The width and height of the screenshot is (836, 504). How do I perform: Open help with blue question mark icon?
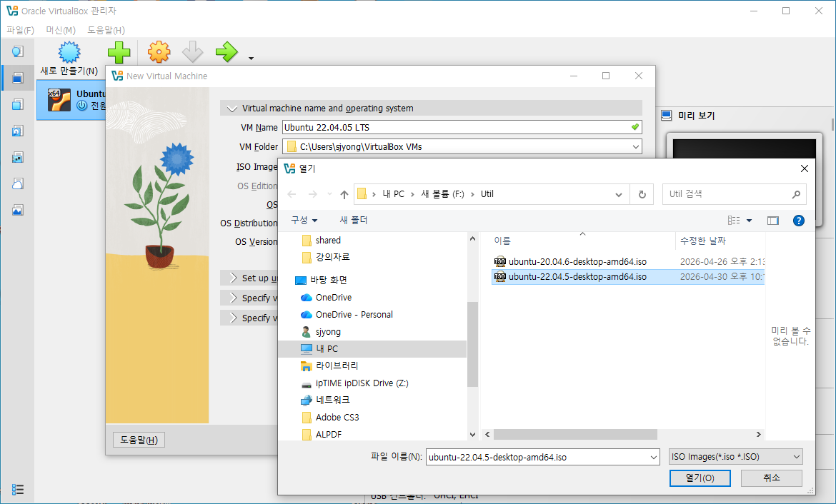coord(798,221)
